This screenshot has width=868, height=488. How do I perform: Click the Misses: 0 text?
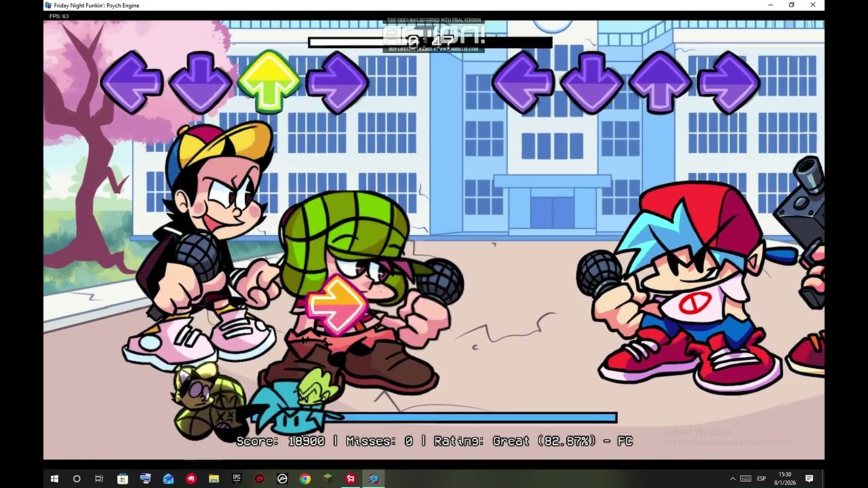pyautogui.click(x=379, y=441)
